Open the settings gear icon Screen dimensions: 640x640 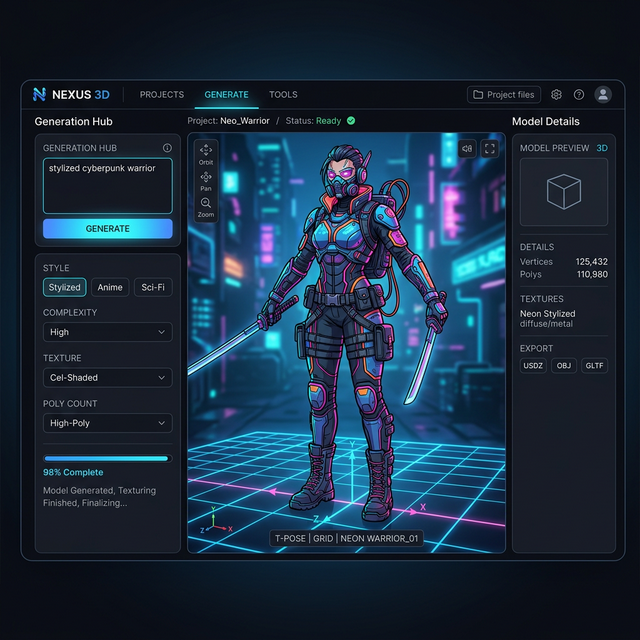tap(556, 95)
